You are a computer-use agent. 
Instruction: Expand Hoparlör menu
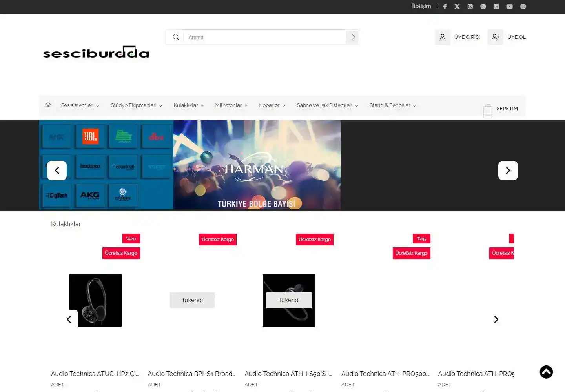click(272, 105)
